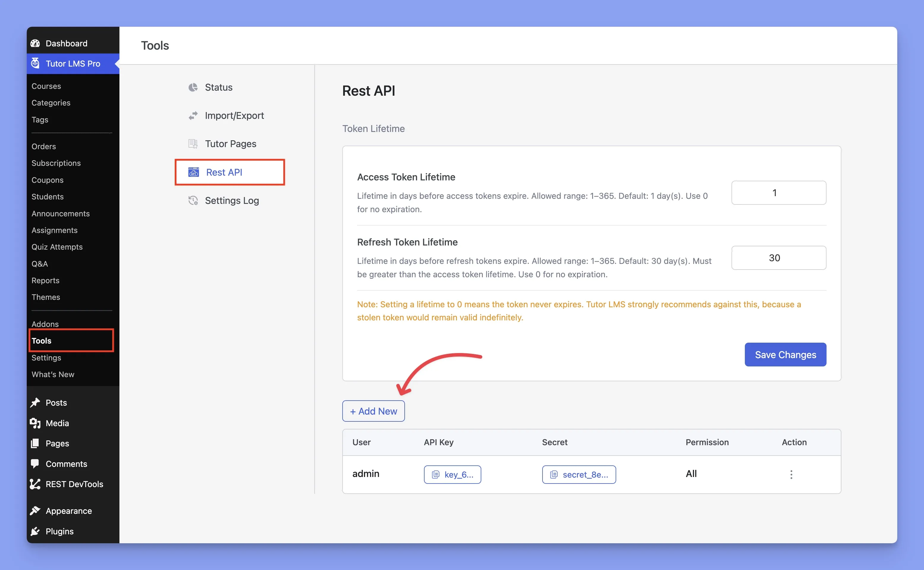Screen dimensions: 924x570
Task: Click the Settings Log history icon
Action: point(193,201)
